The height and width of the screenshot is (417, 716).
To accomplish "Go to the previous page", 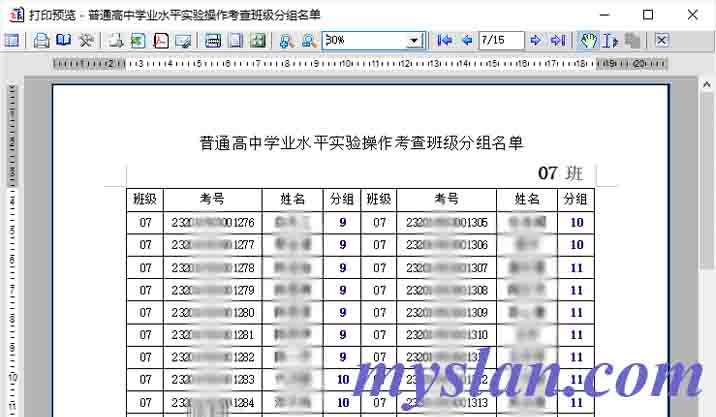I will (x=466, y=40).
